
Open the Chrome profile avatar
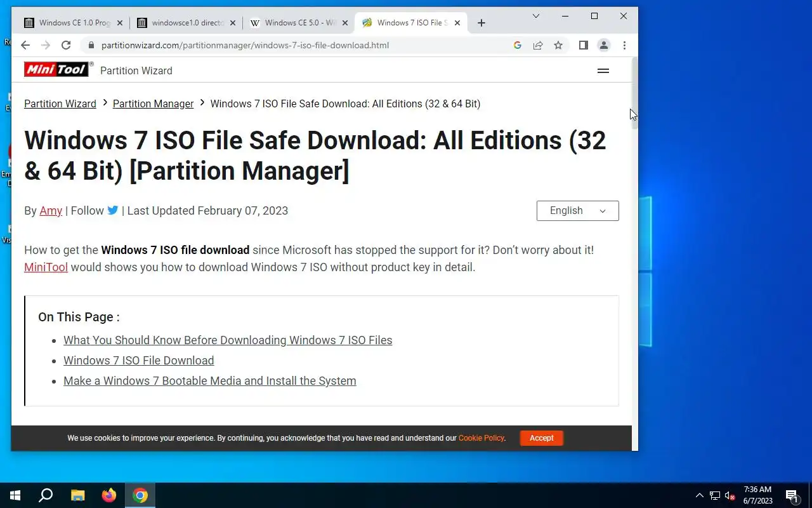[x=604, y=45]
